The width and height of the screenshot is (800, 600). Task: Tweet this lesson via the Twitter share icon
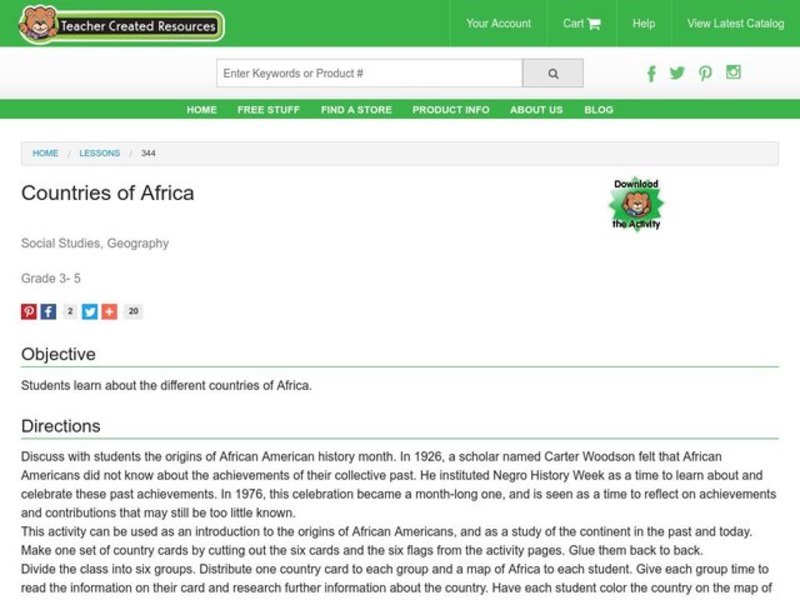[x=89, y=311]
